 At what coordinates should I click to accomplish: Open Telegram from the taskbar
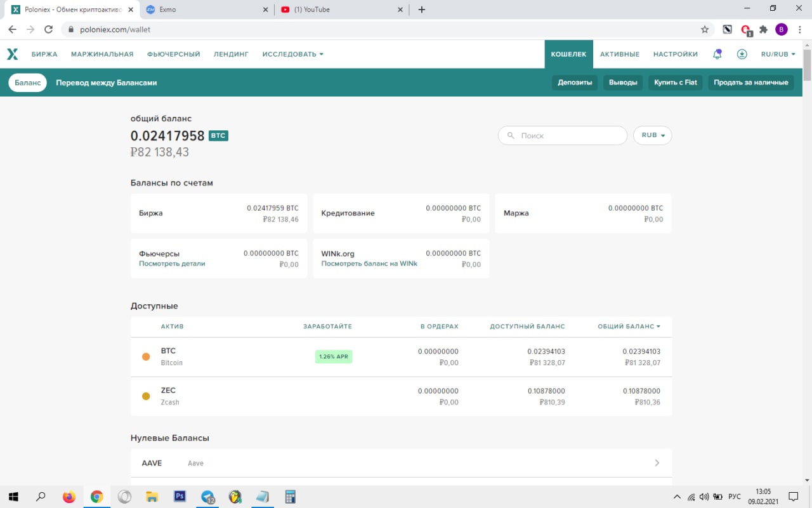207,497
